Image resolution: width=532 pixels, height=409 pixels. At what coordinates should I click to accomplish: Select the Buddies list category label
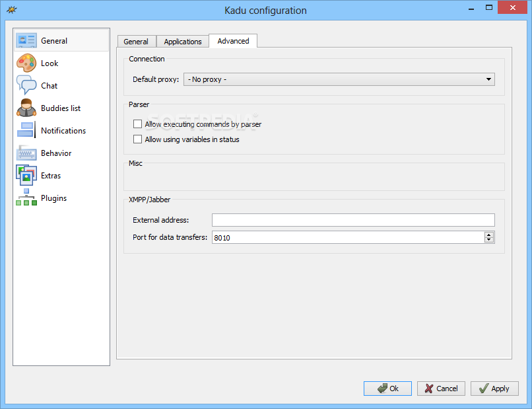(x=61, y=108)
